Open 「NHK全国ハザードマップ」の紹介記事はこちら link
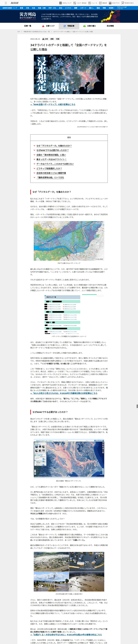The width and height of the screenshot is (138, 644). point(53,105)
